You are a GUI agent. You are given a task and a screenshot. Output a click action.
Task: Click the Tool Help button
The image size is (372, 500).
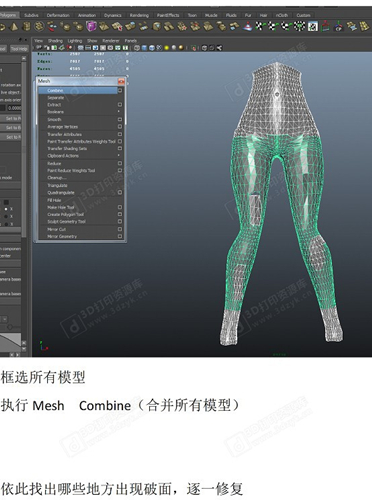pyautogui.click(x=19, y=49)
